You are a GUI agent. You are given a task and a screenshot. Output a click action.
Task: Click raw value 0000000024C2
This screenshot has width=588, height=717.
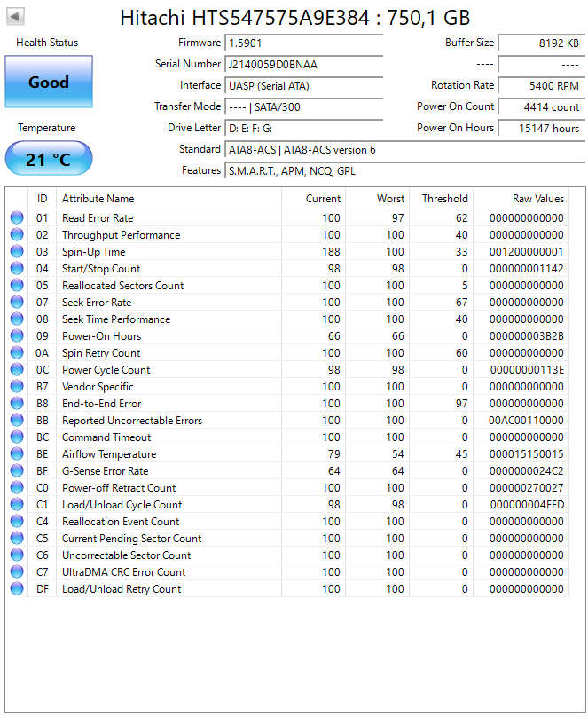pos(526,471)
